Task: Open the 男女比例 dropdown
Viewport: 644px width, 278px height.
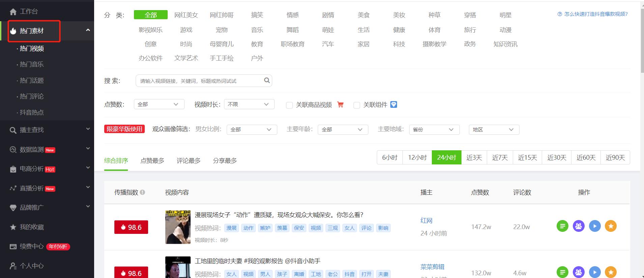Action: (x=252, y=129)
